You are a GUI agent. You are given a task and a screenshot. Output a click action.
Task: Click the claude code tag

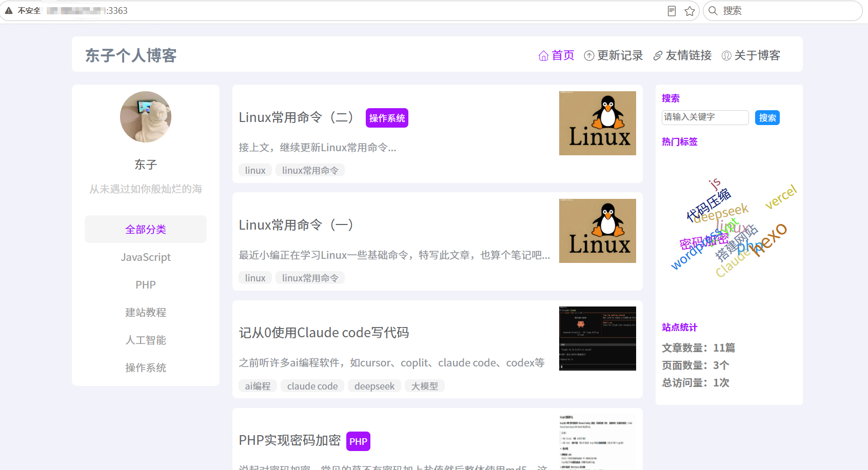click(x=312, y=386)
